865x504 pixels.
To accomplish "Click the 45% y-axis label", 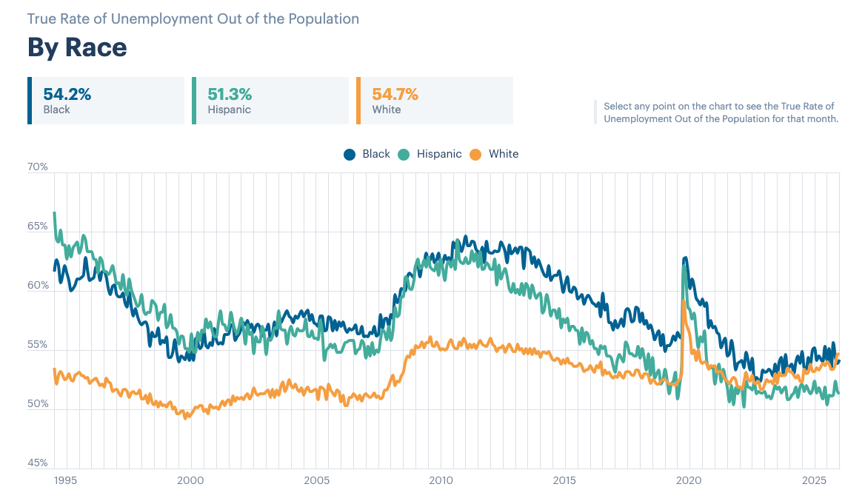I will [38, 463].
